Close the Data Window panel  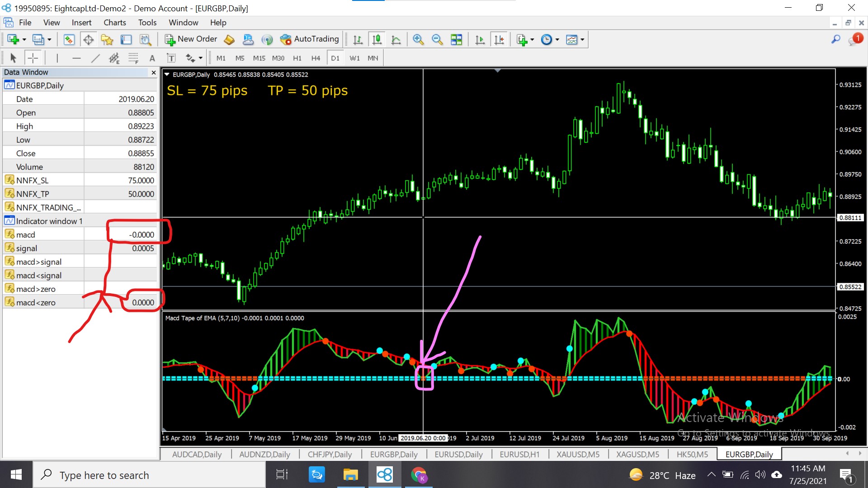[154, 72]
